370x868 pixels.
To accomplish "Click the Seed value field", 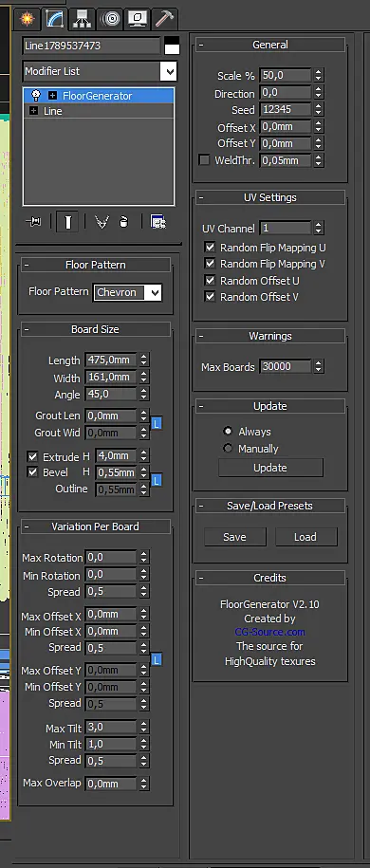I will 286,110.
